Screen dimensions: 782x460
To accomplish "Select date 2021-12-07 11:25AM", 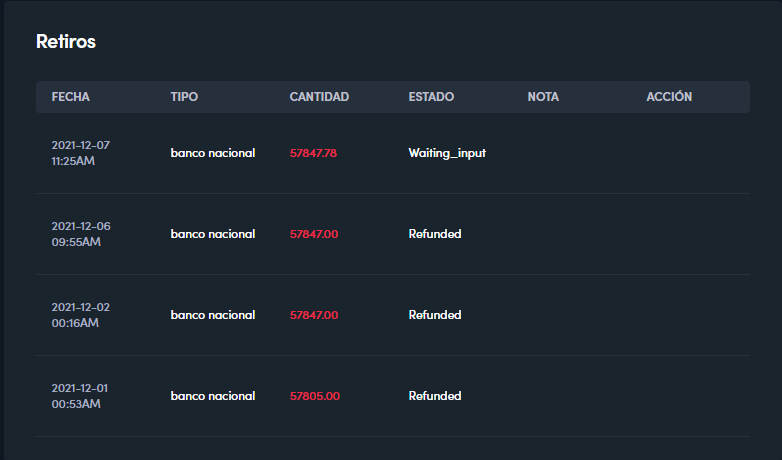I will pos(81,153).
